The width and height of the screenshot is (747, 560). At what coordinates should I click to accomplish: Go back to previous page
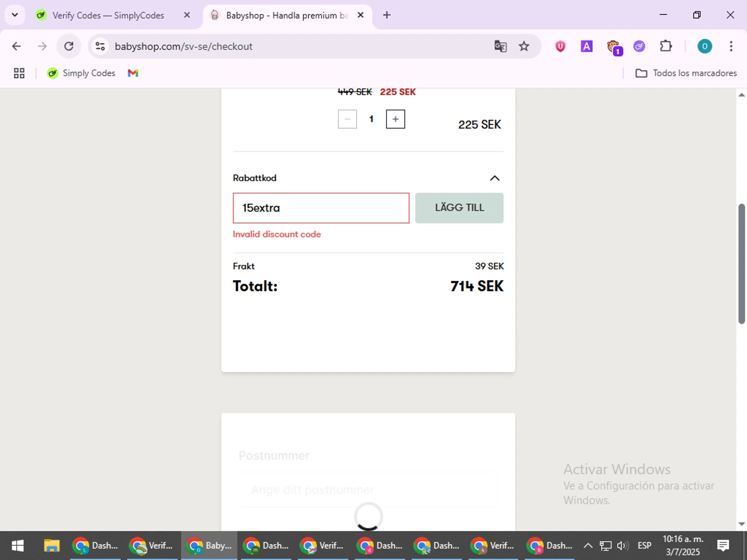click(16, 46)
